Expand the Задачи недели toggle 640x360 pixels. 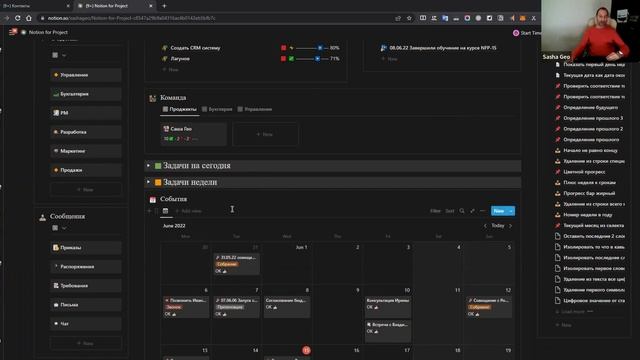click(x=148, y=182)
